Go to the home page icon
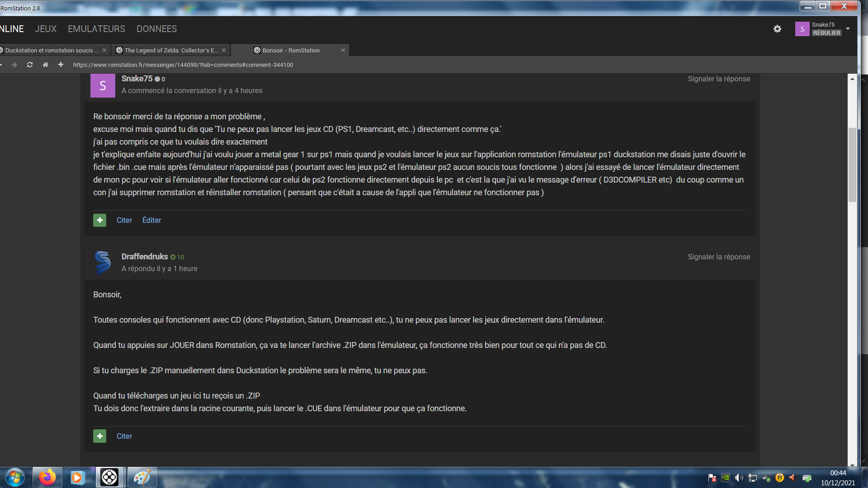The width and height of the screenshot is (868, 488). (45, 65)
